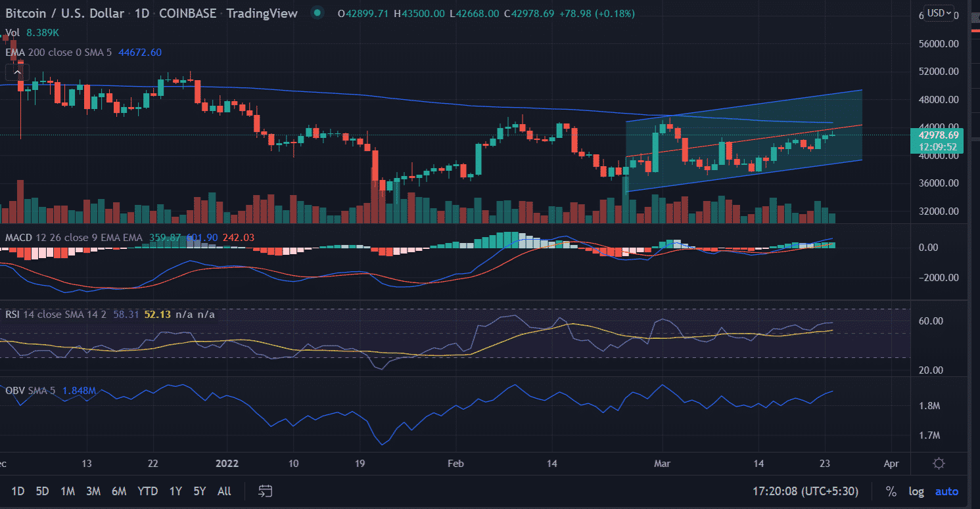Select the All time range

[224, 491]
